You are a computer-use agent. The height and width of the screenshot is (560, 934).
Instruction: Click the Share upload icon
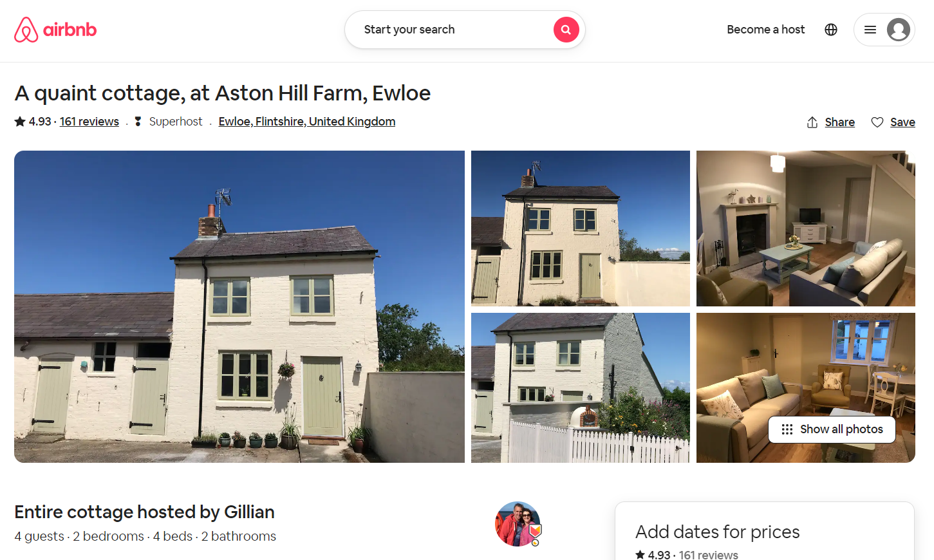[812, 122]
